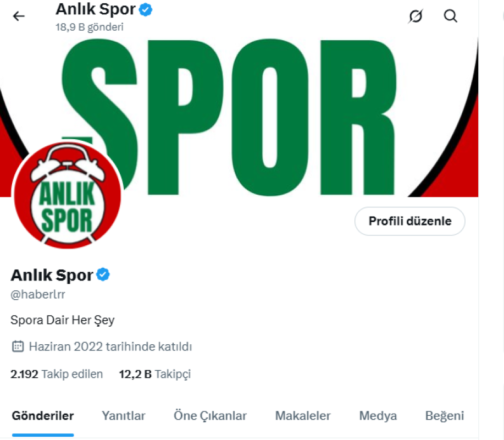Open the 12,2 B Takipçi list
The height and width of the screenshot is (440, 504).
(155, 374)
